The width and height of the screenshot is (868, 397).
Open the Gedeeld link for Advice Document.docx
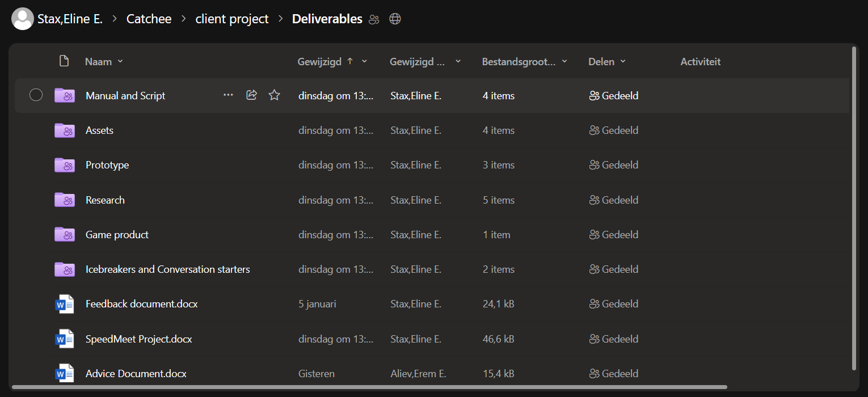point(613,373)
